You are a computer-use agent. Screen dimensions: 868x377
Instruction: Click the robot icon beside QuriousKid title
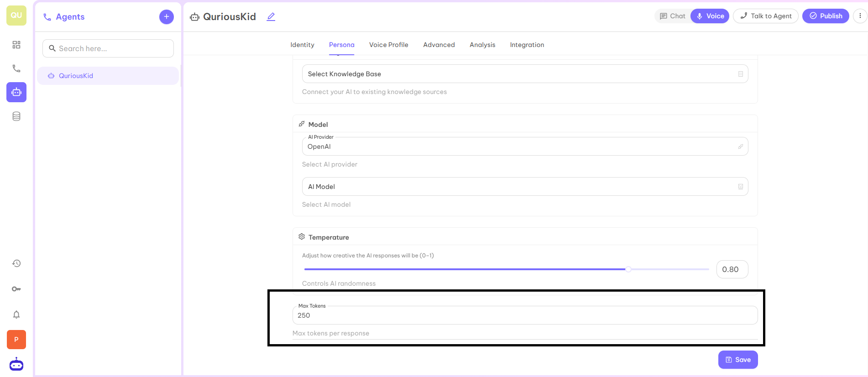tap(195, 17)
